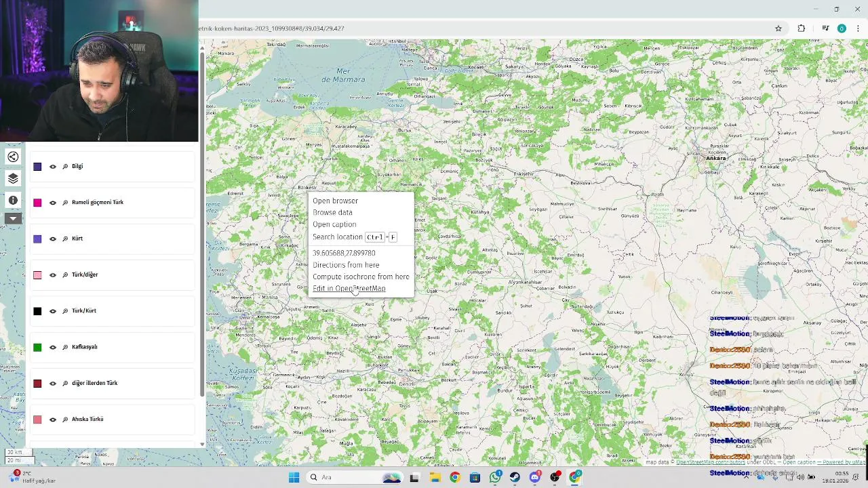
Task: Zoom to Rumeli göçmeni Türk layer
Action: tap(65, 202)
